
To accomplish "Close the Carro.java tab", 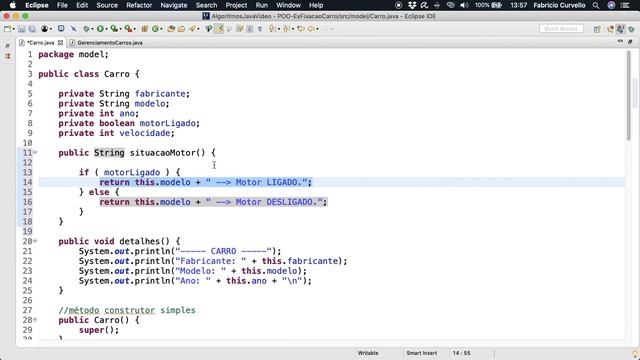I will pos(60,42).
